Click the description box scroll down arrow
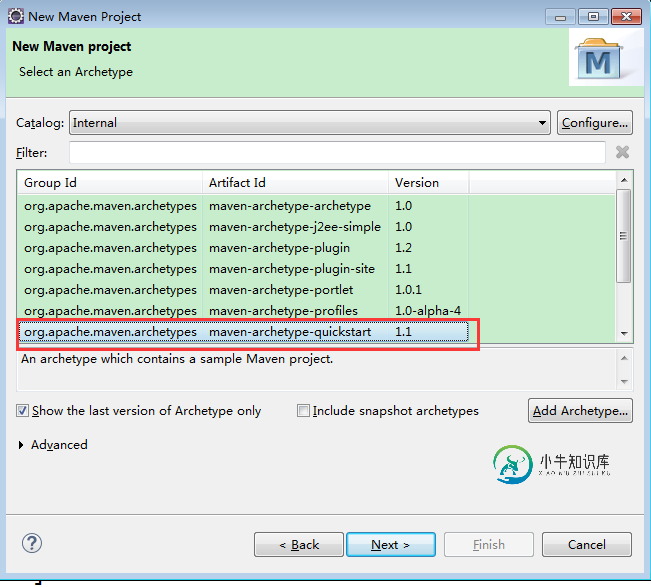The height and width of the screenshot is (587, 651). click(624, 382)
